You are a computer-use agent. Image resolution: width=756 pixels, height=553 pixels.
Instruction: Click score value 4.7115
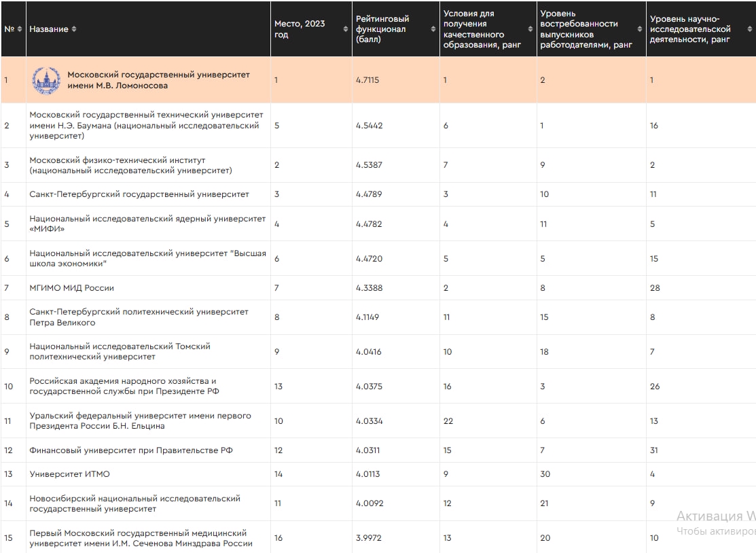[x=367, y=80]
